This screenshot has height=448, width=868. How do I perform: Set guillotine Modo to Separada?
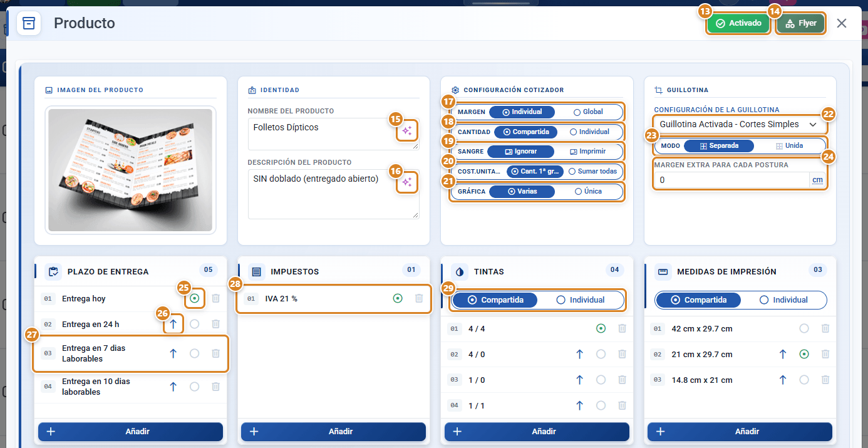719,145
